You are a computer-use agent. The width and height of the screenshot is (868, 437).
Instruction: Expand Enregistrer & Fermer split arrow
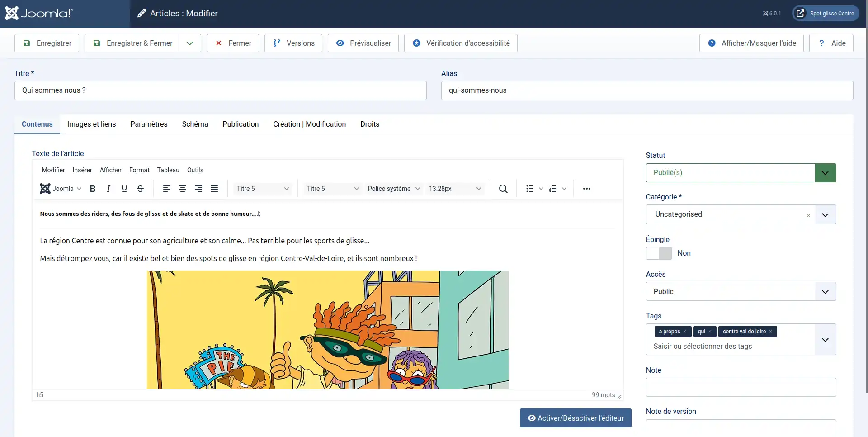pyautogui.click(x=190, y=43)
